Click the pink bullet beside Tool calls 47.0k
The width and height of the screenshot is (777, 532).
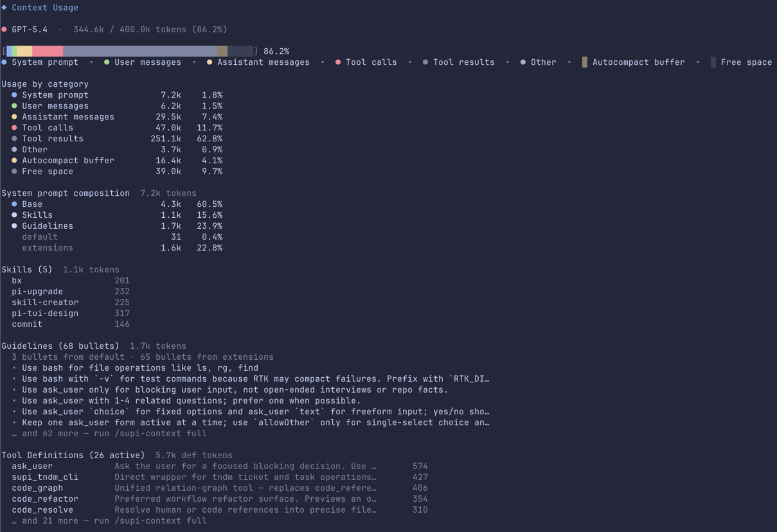click(x=14, y=128)
